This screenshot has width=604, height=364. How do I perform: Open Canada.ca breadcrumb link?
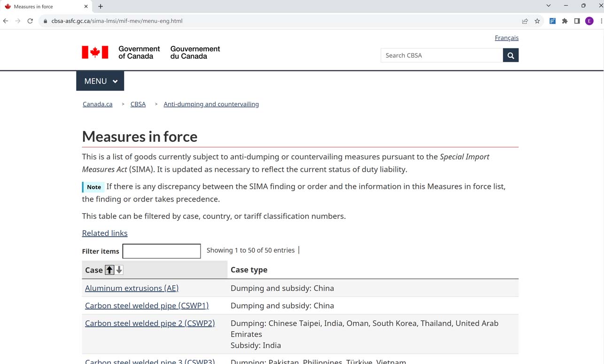pos(97,104)
